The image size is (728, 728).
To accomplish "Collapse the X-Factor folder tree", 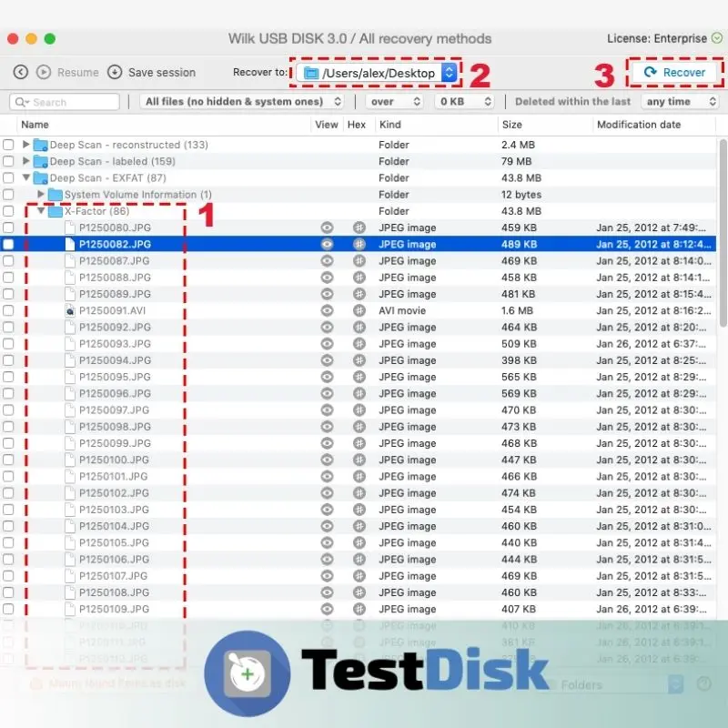I will point(41,211).
